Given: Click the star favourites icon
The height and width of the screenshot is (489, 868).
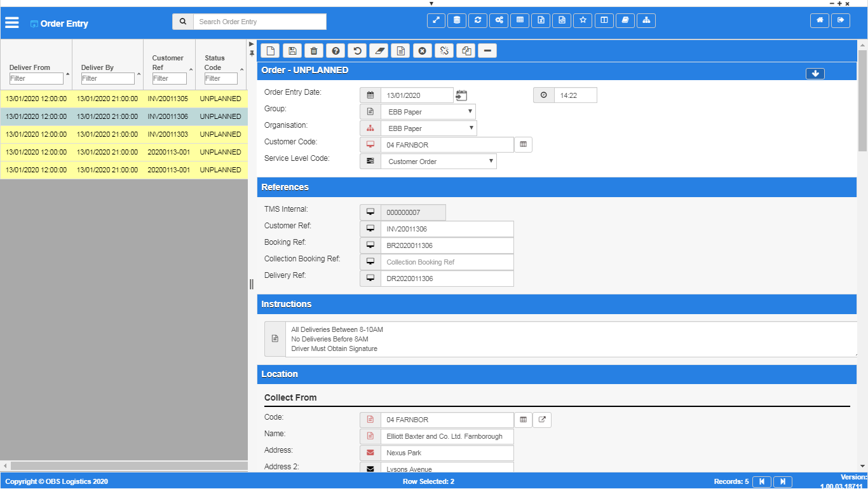Looking at the screenshot, I should click(583, 20).
